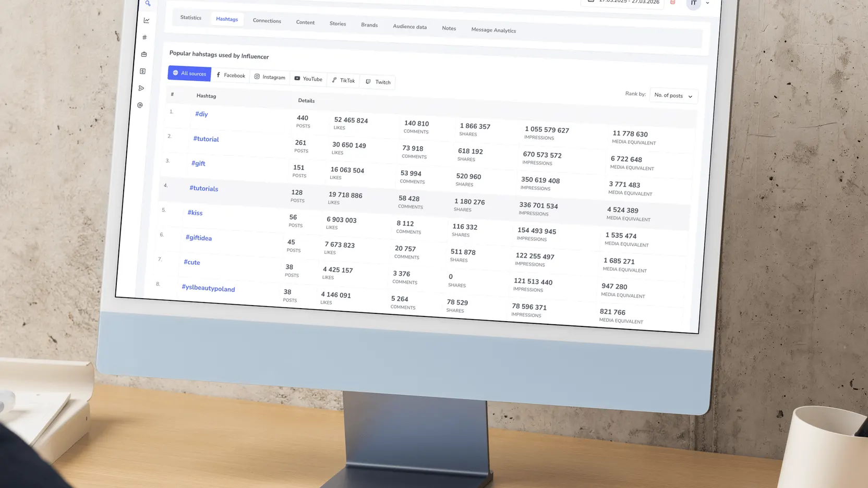
Task: Open the paper plane send sidebar icon
Action: (x=141, y=88)
